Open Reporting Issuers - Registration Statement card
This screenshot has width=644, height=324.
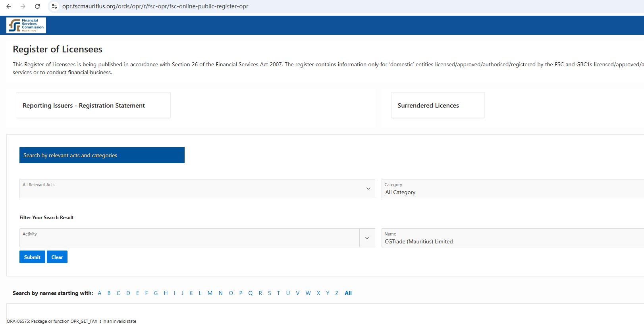coord(93,105)
